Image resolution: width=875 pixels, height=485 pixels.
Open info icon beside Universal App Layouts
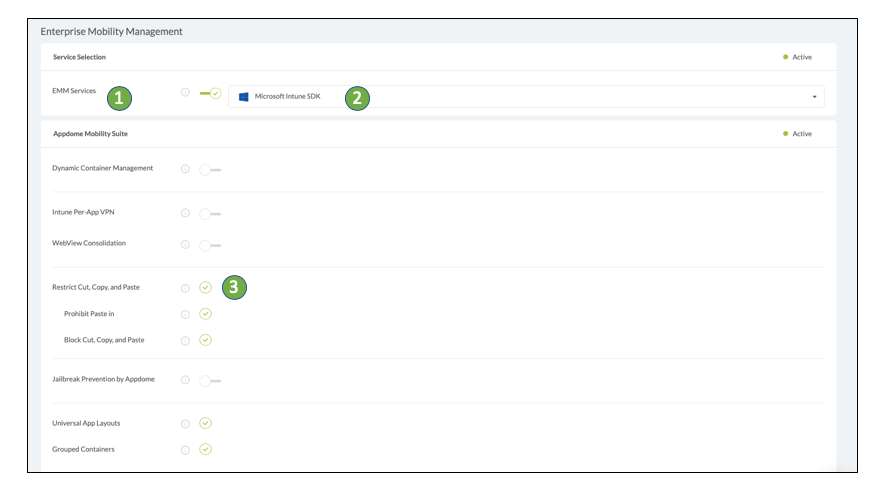tap(185, 424)
